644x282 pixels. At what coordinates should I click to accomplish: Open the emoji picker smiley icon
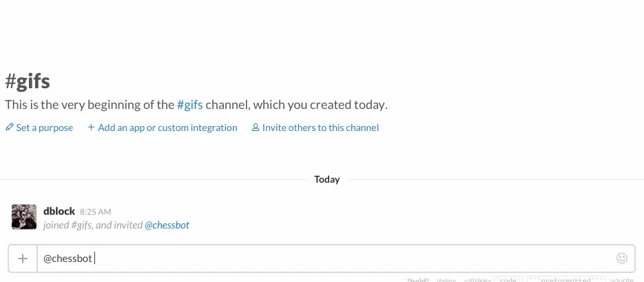[x=622, y=258]
